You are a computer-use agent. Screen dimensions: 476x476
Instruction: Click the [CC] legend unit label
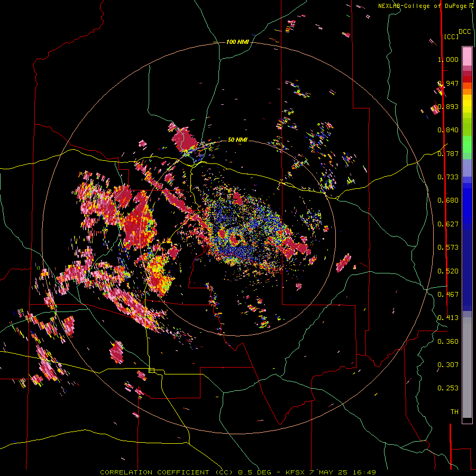451,36
